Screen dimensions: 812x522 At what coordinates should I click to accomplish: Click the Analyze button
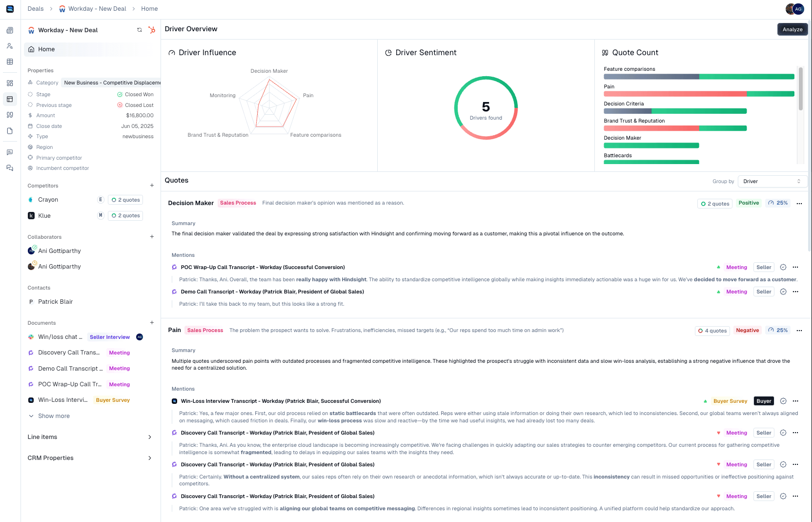pos(792,29)
